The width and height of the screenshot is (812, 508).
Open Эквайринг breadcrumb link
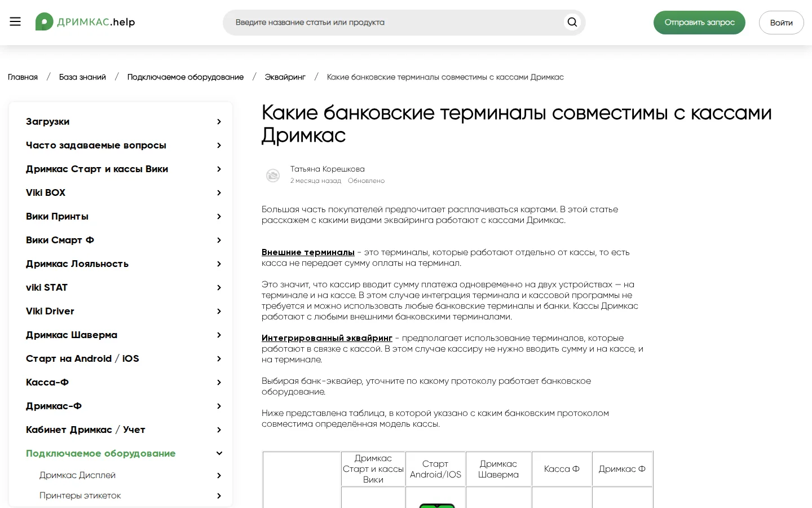285,77
